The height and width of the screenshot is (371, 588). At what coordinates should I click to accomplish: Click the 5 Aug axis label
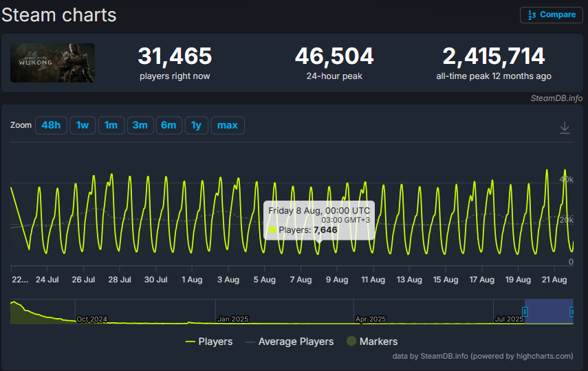coord(264,280)
